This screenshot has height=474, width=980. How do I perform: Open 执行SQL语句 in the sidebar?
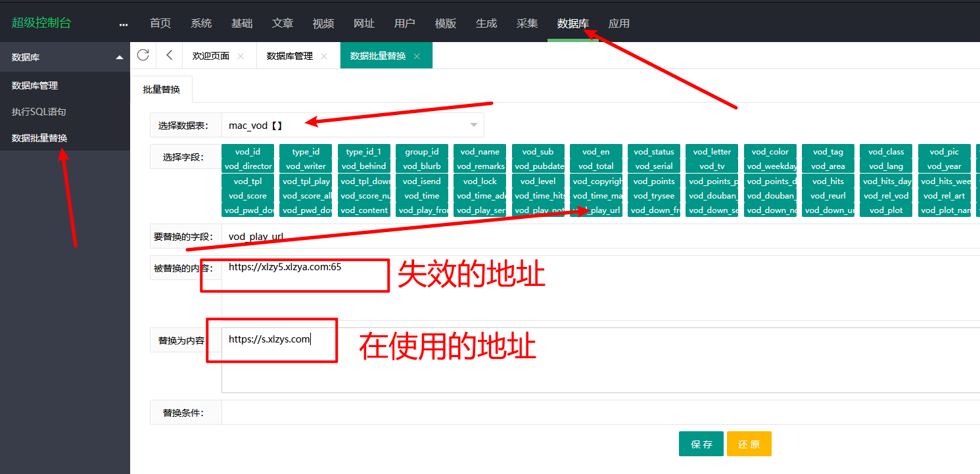[39, 112]
